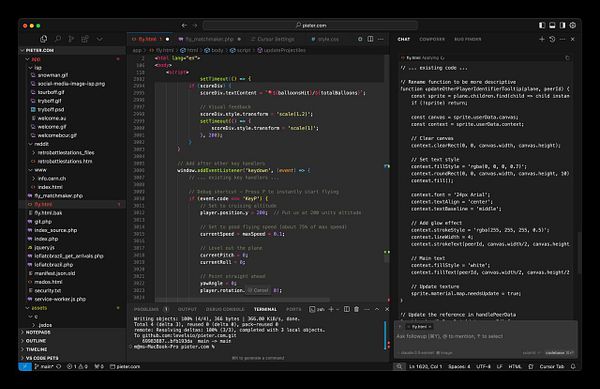Maximize the panel with up chevron
This screenshot has height=389, width=600.
(377, 309)
